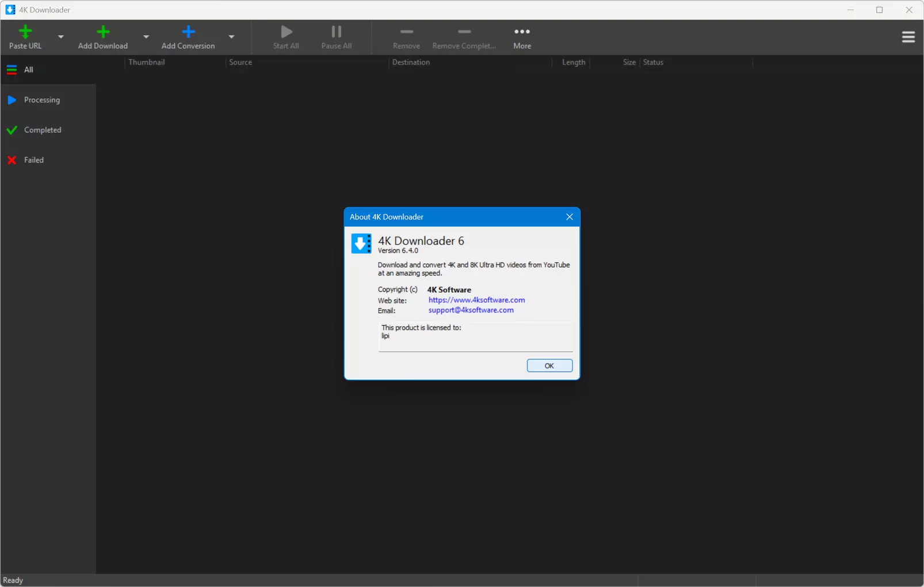Click the 4K Downloader title bar app icon

pyautogui.click(x=10, y=10)
